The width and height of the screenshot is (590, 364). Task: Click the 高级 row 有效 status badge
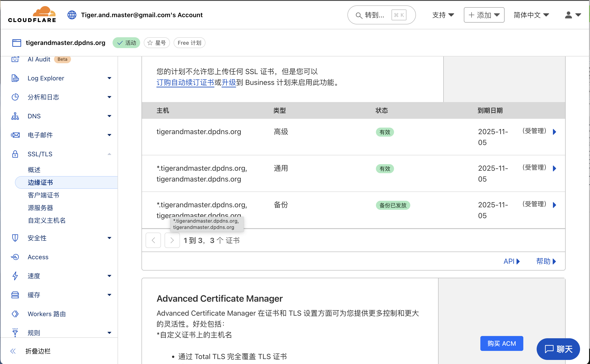pos(385,132)
